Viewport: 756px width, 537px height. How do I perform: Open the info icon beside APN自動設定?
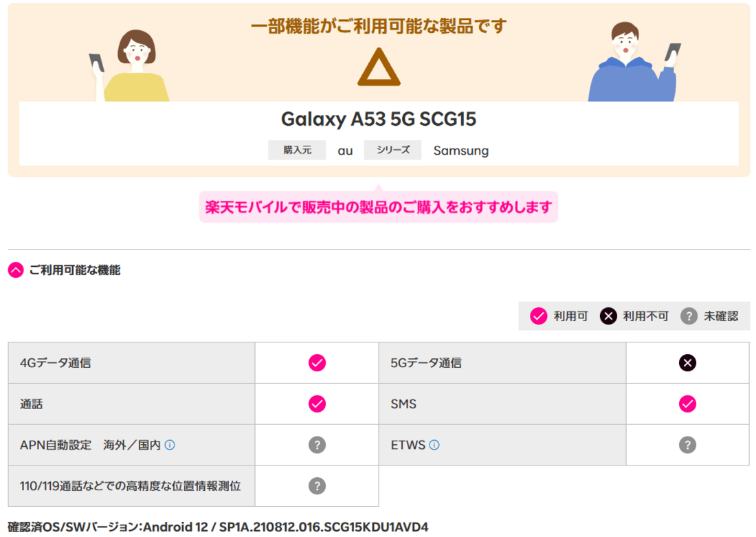coord(170,443)
